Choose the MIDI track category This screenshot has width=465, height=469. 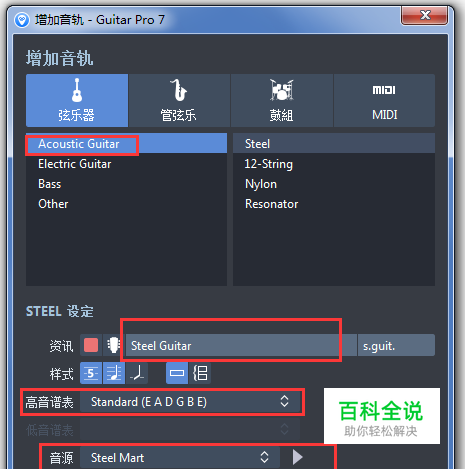pos(384,100)
